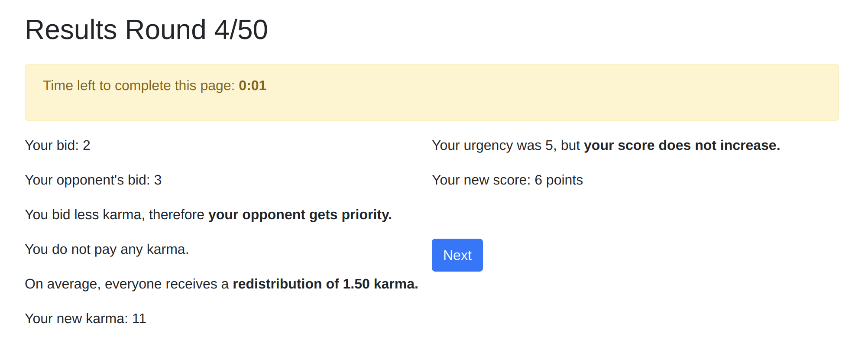Click the 'Your new karma: 11' line
The height and width of the screenshot is (337, 868).
tap(85, 319)
